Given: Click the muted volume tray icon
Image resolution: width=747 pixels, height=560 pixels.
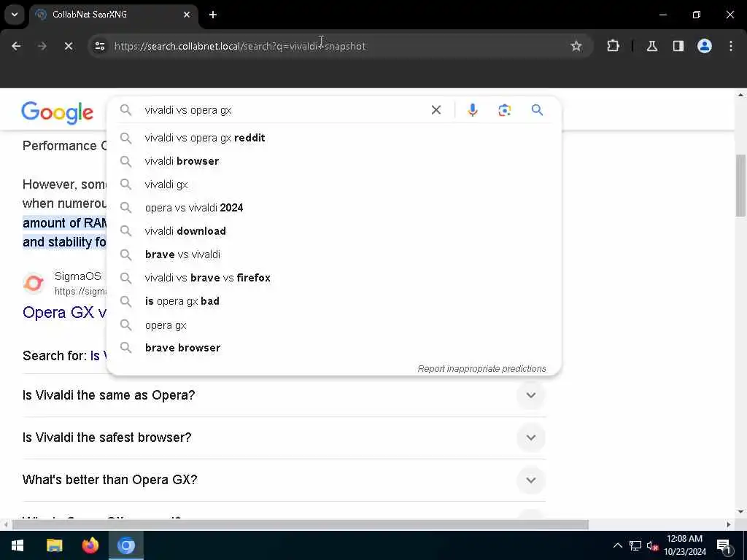Looking at the screenshot, I should (652, 545).
